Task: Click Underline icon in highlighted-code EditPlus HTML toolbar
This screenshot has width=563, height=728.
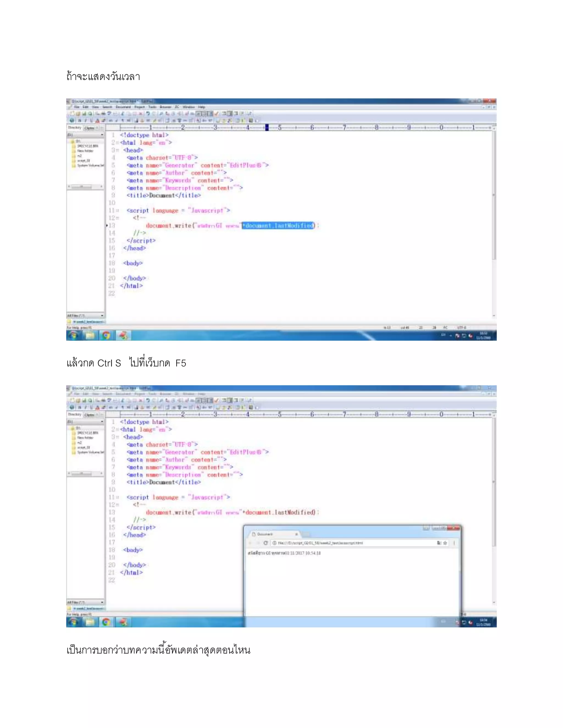Action: 91,120
